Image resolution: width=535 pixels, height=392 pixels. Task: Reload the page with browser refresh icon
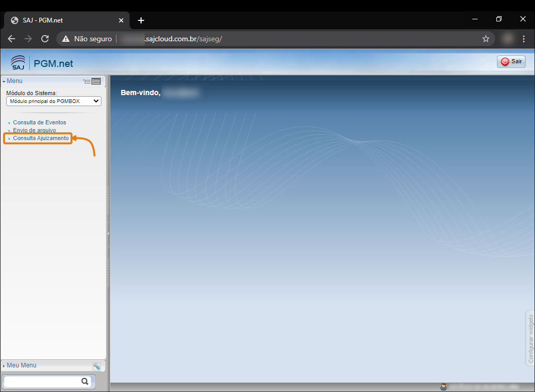point(45,39)
